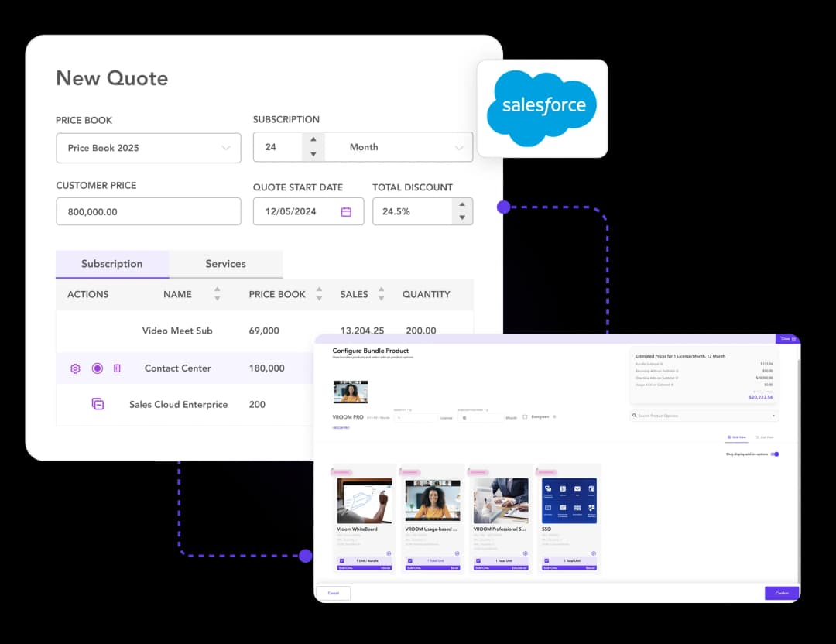Increase the Total Discount stepper value
The width and height of the screenshot is (836, 644).
pos(462,205)
